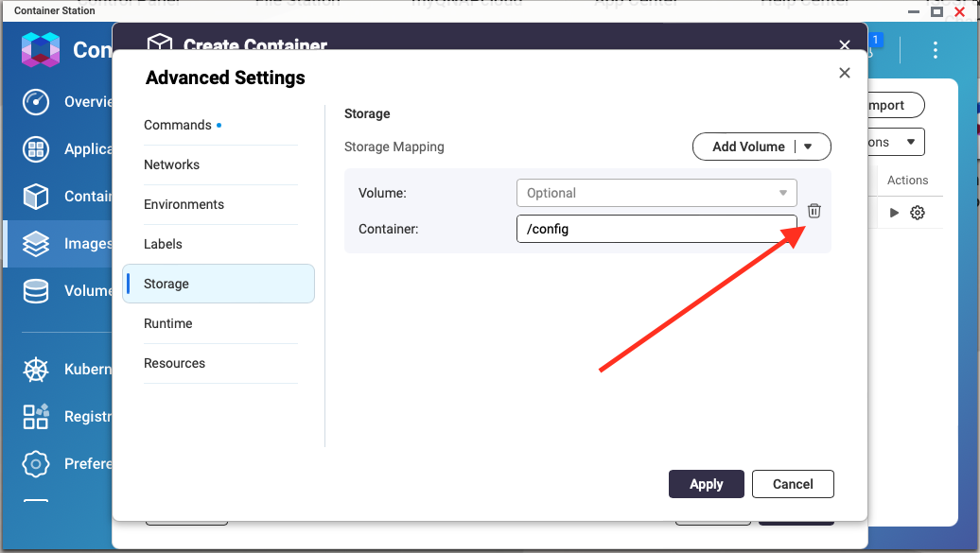Click the notification badge showing 1
980x553 pixels.
coord(876,40)
